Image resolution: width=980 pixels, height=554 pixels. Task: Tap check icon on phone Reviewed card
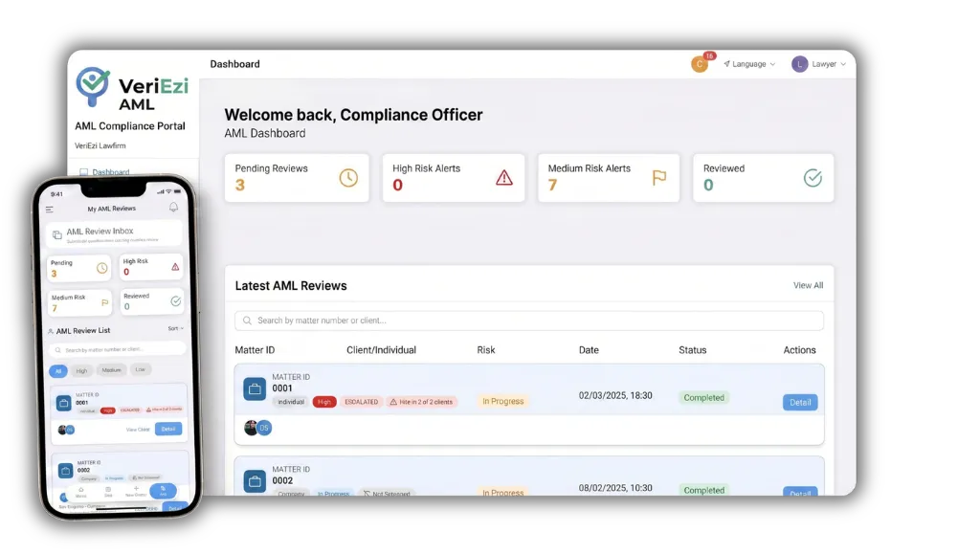176,301
